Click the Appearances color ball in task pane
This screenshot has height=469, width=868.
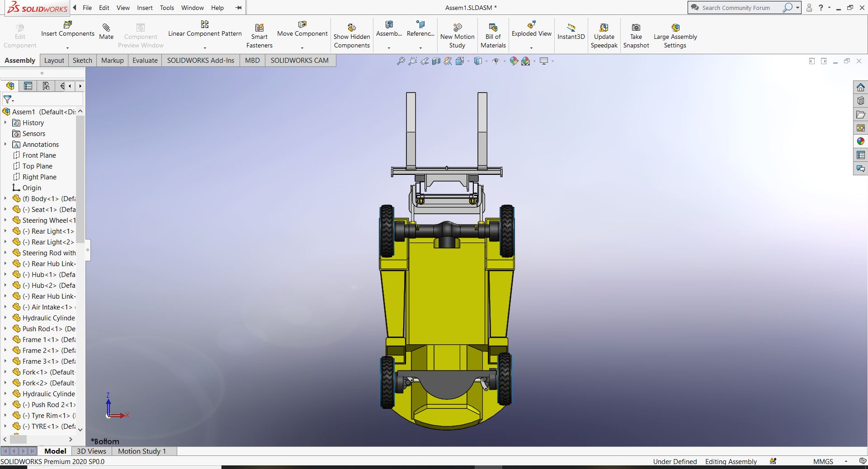point(860,141)
